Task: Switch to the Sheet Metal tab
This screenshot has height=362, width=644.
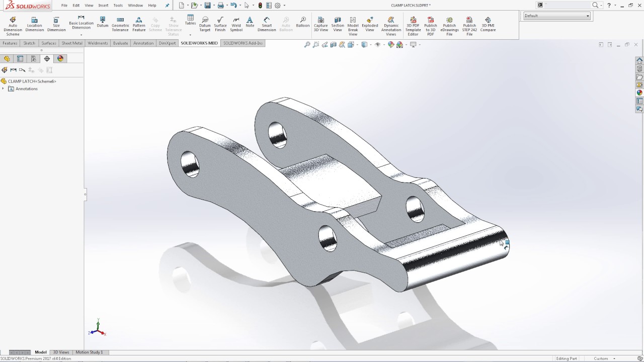Action: (x=72, y=43)
